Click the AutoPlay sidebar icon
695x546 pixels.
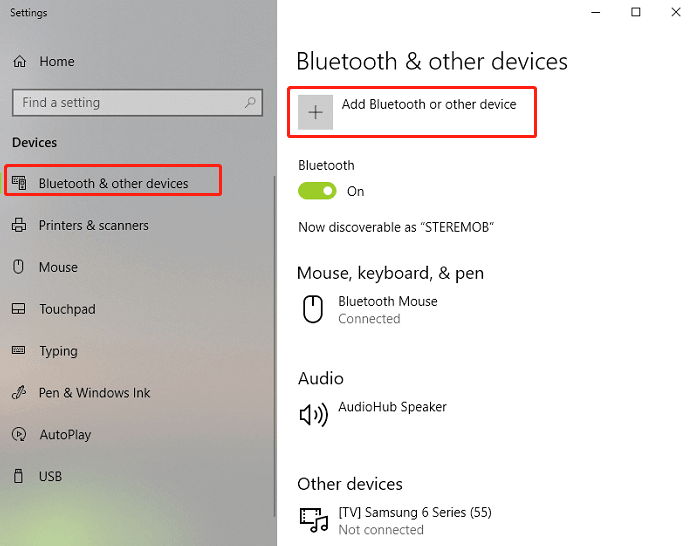(19, 434)
